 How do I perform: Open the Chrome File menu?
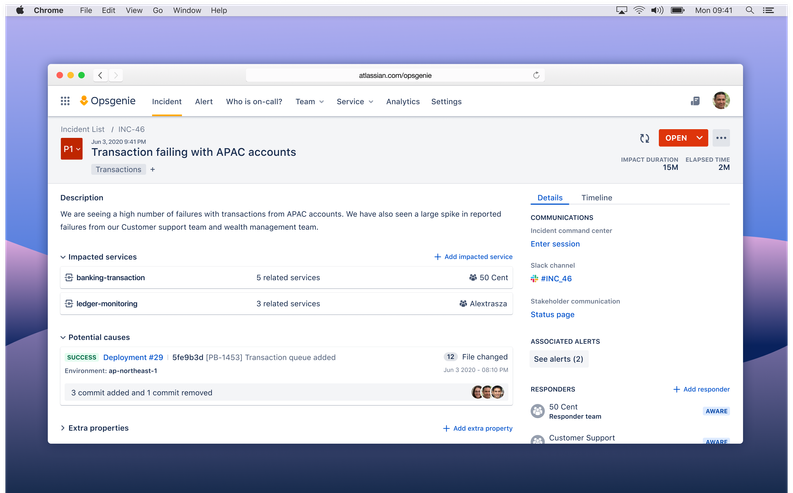[x=86, y=10]
